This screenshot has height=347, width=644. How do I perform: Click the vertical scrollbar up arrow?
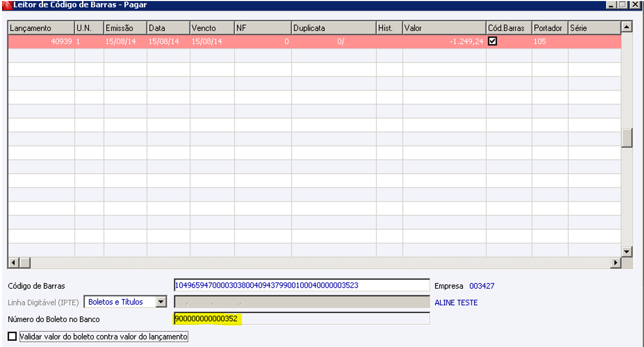627,27
